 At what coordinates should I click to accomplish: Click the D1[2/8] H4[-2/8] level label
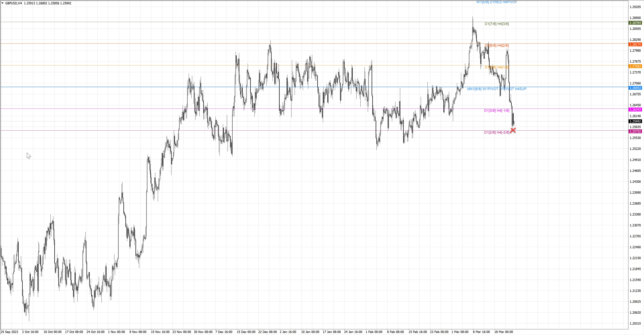click(496, 132)
